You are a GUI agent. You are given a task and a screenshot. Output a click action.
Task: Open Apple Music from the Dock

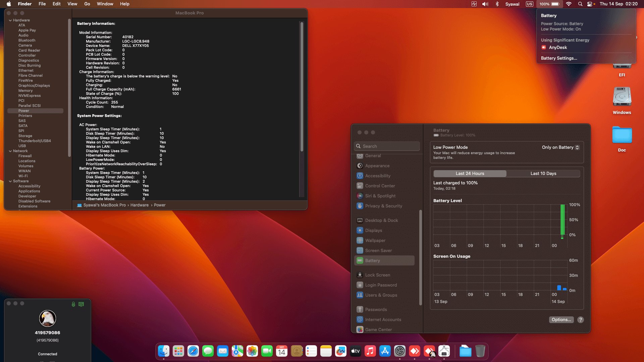pyautogui.click(x=370, y=351)
